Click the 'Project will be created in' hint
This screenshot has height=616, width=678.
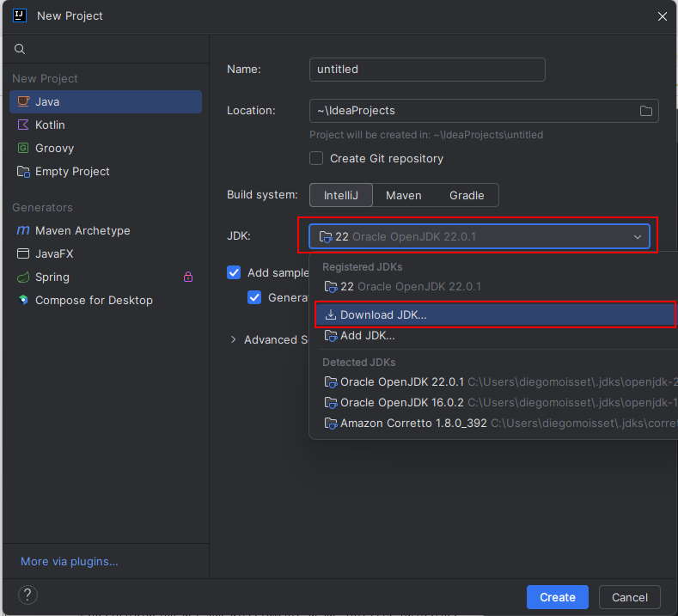(x=426, y=135)
